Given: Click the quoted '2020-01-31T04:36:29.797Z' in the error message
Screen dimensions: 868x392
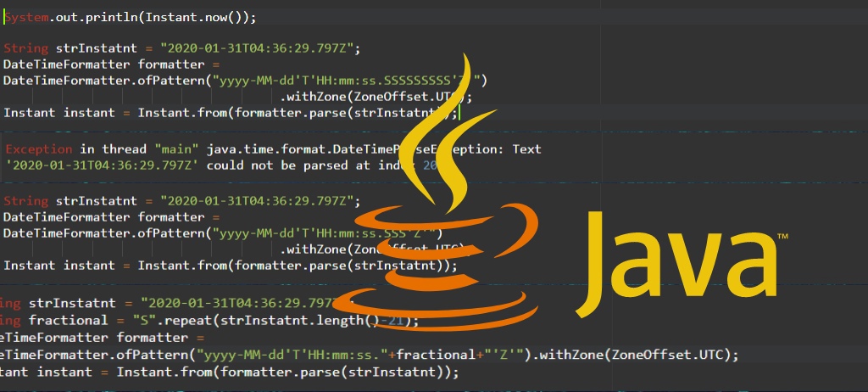Looking at the screenshot, I should click(102, 165).
